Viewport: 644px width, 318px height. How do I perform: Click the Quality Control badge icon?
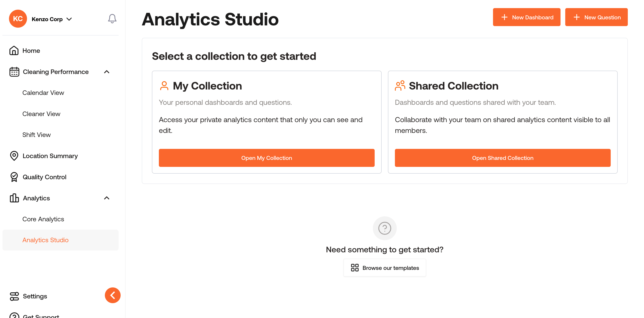tap(14, 177)
